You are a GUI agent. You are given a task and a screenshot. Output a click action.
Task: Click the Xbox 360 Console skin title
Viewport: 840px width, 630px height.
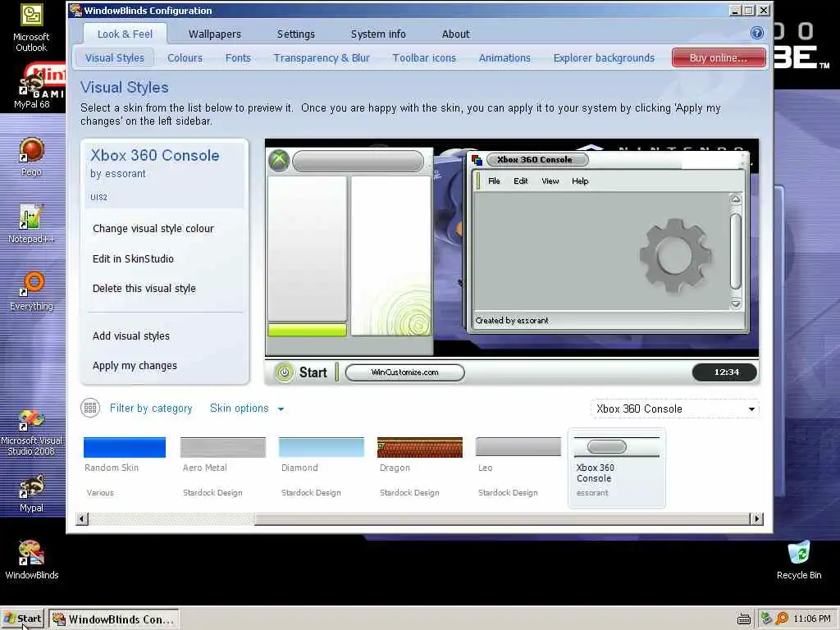[155, 155]
